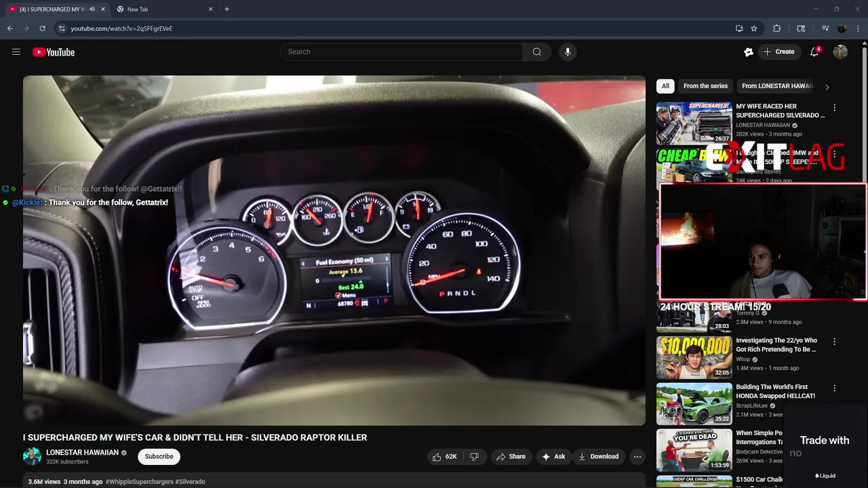Open the Whop channel name
868x488 pixels.
[743, 359]
